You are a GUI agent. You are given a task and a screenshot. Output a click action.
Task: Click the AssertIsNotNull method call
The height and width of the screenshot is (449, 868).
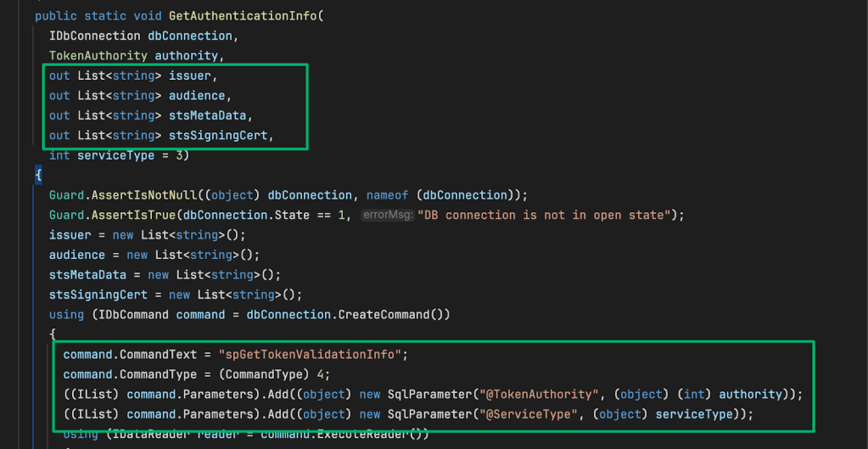146,195
